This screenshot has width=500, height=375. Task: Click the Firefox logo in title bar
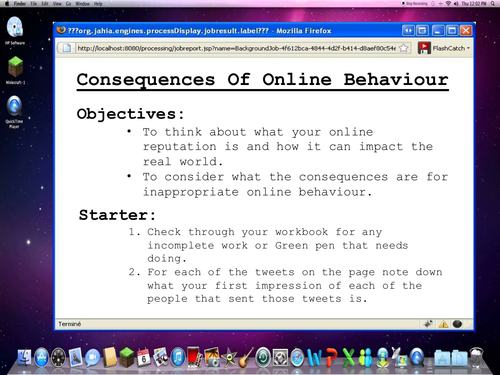tap(61, 30)
